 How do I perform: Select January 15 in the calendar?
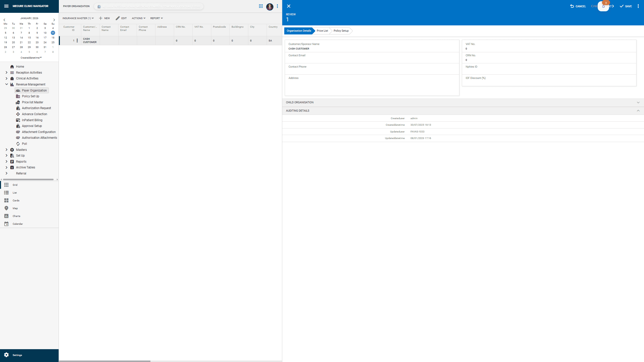tap(29, 37)
